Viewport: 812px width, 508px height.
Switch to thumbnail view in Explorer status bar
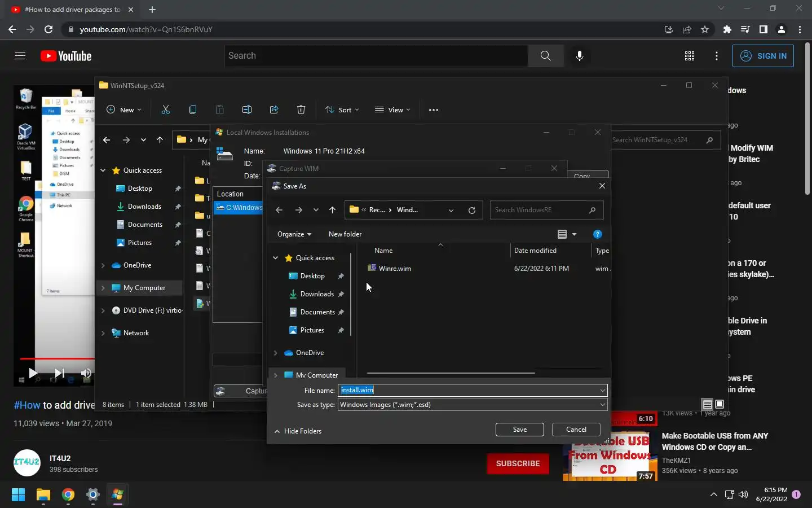click(720, 404)
